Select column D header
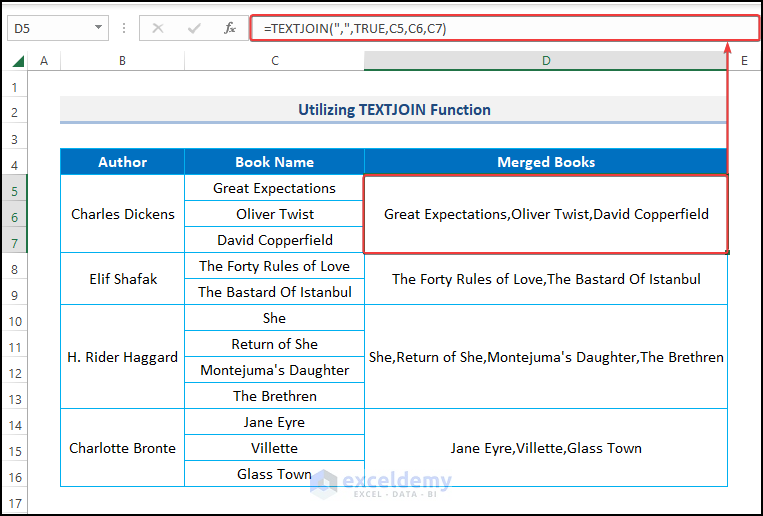 [546, 61]
